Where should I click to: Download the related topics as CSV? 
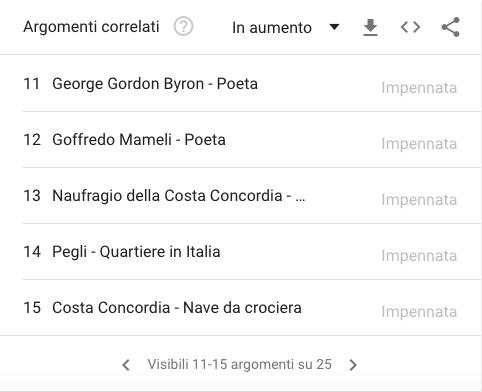pyautogui.click(x=370, y=27)
